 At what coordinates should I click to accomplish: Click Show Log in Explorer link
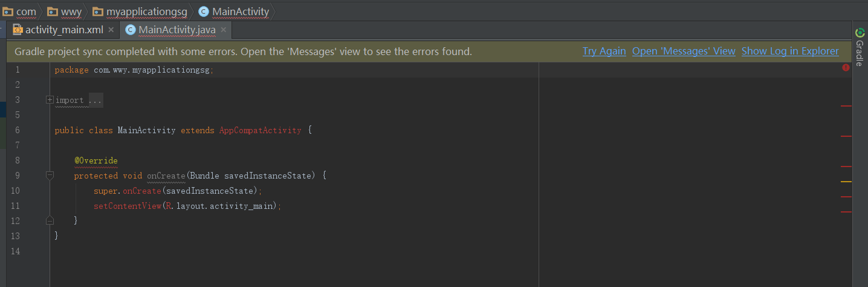[790, 51]
